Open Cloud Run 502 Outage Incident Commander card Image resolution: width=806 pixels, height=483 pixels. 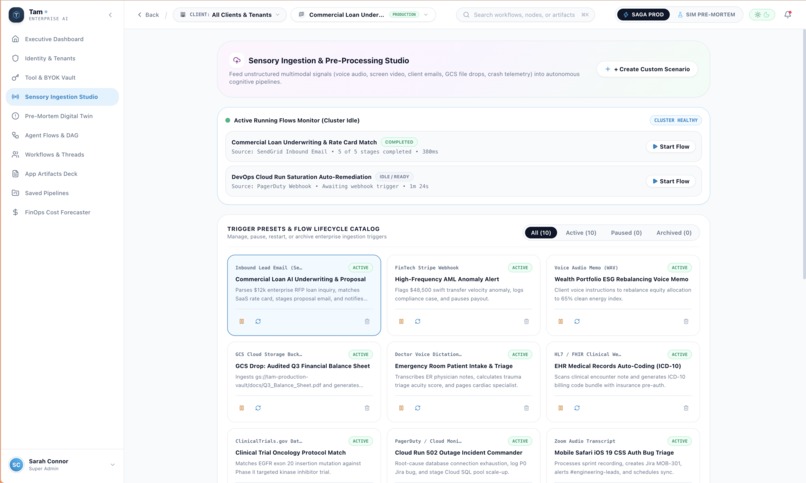[463, 456]
